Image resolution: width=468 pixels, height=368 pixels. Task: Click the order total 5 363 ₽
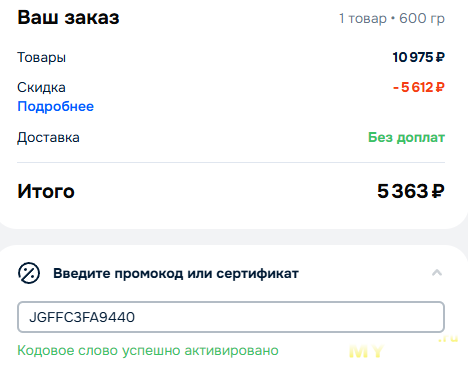coord(411,191)
